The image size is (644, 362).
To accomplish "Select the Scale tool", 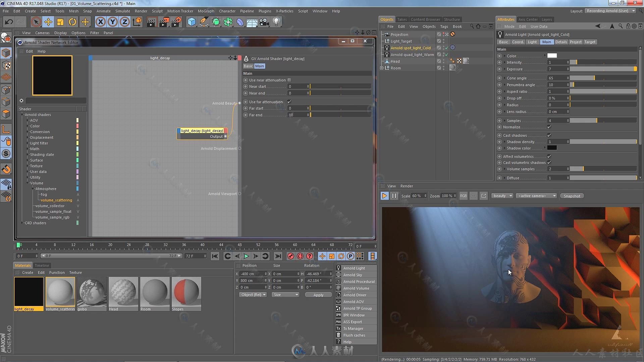I will pos(60,22).
